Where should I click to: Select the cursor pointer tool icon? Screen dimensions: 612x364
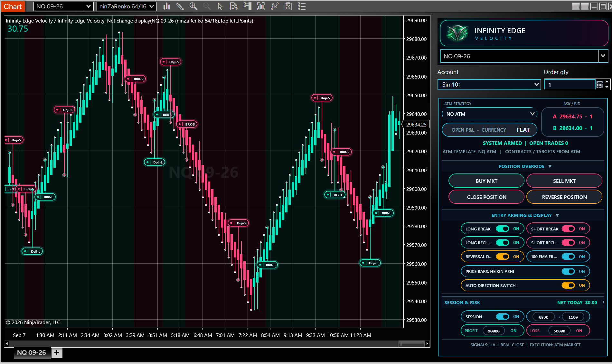click(220, 6)
